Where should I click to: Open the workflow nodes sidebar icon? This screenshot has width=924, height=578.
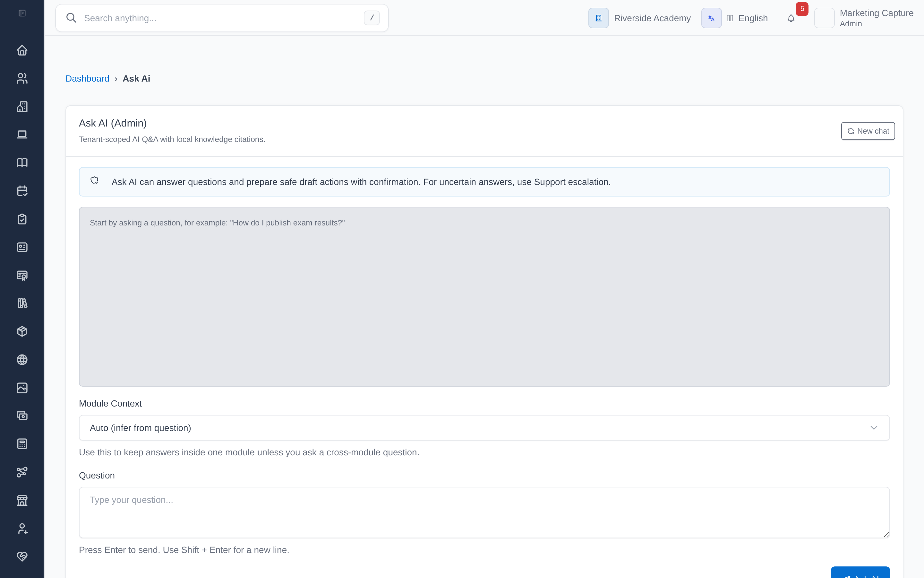click(22, 472)
